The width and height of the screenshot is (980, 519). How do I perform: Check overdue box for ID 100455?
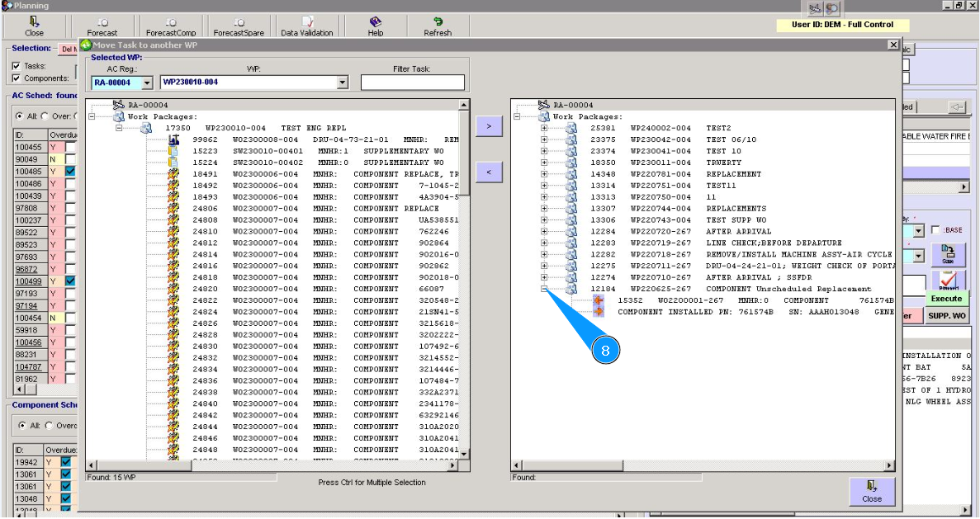pos(70,147)
